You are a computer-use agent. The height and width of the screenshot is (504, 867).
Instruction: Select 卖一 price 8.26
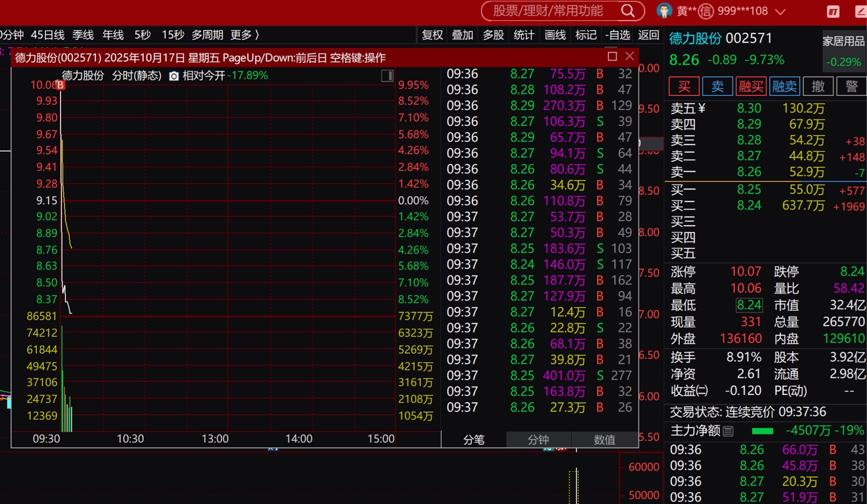[x=749, y=172]
